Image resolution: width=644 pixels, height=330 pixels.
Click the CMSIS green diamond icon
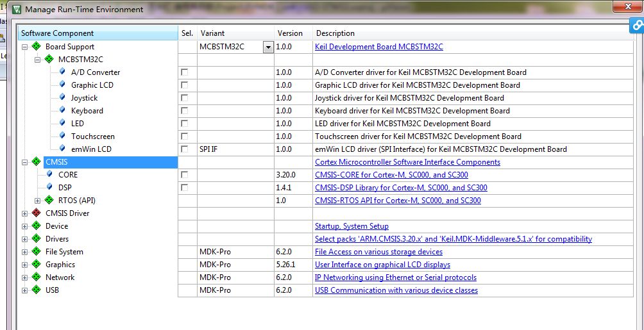coord(36,161)
